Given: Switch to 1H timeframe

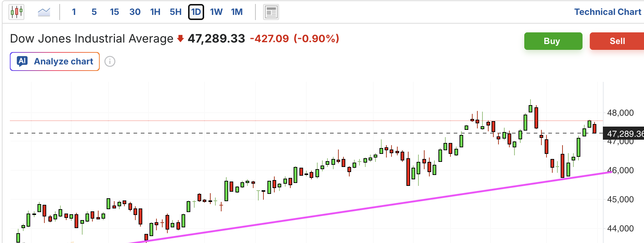Looking at the screenshot, I should [x=155, y=12].
